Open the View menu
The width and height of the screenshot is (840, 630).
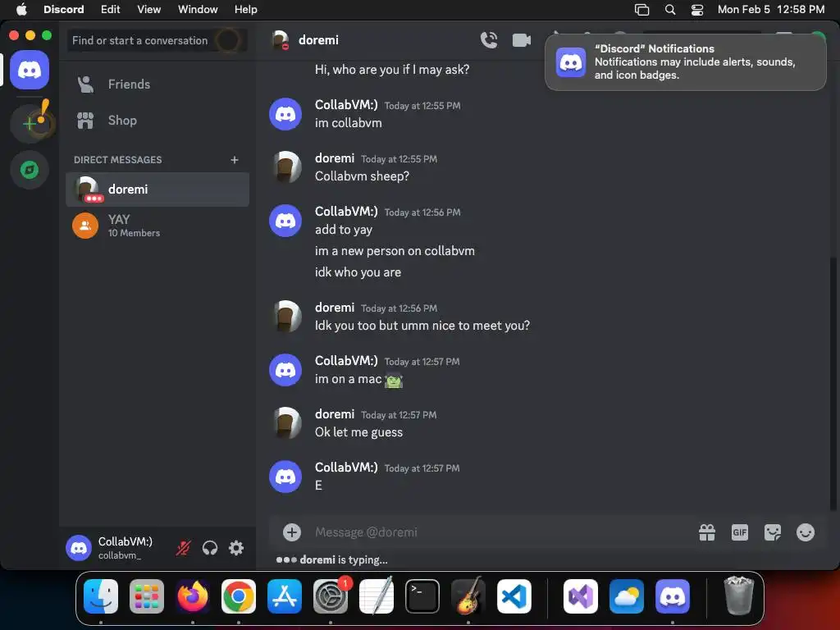pyautogui.click(x=148, y=9)
